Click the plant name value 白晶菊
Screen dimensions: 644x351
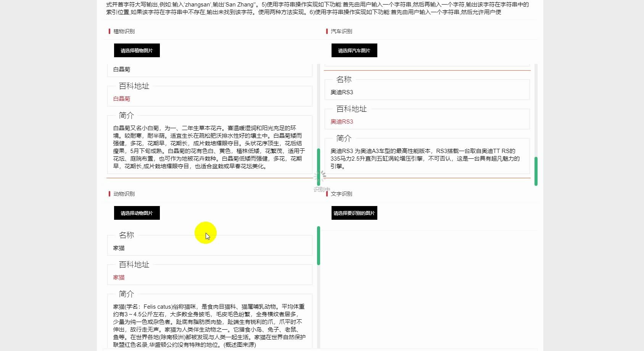[122, 69]
